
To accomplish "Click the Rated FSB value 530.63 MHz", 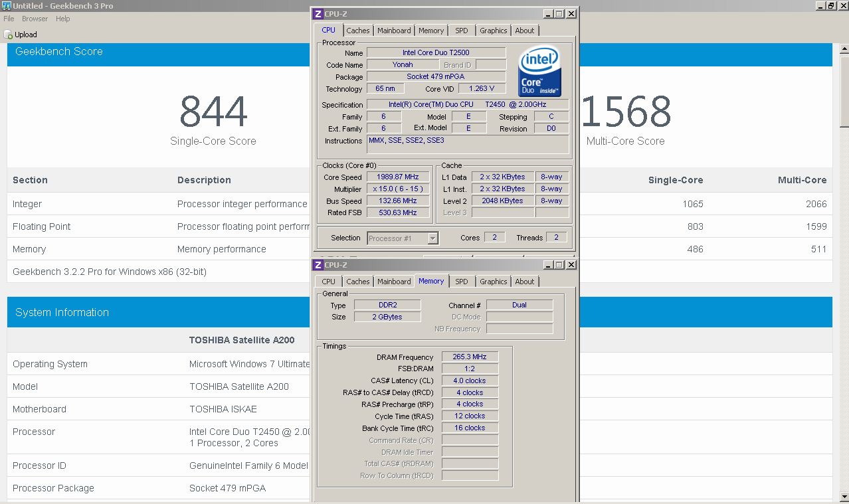I will 399,212.
